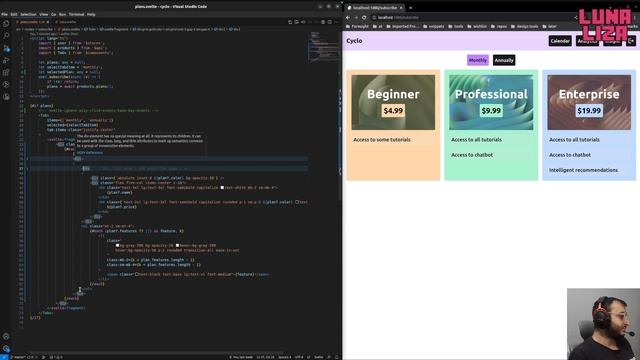The width and height of the screenshot is (640, 360).
Task: Click the Calendar button in Cyclo header
Action: point(560,41)
